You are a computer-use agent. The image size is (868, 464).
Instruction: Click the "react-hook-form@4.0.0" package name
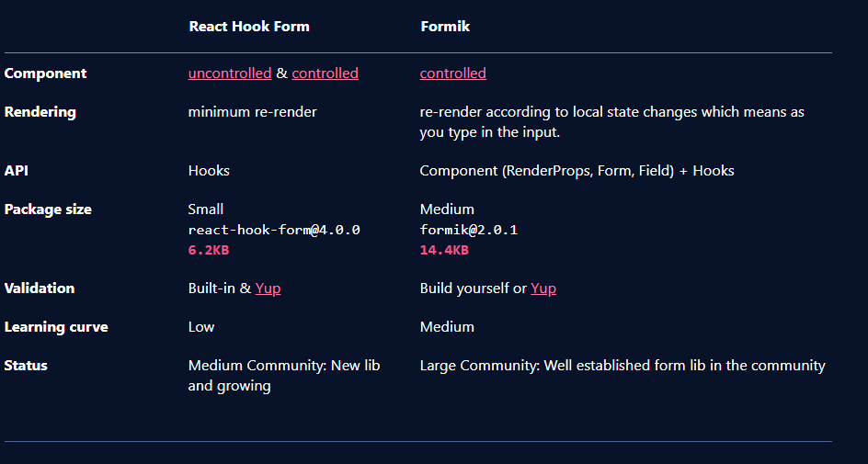click(274, 230)
